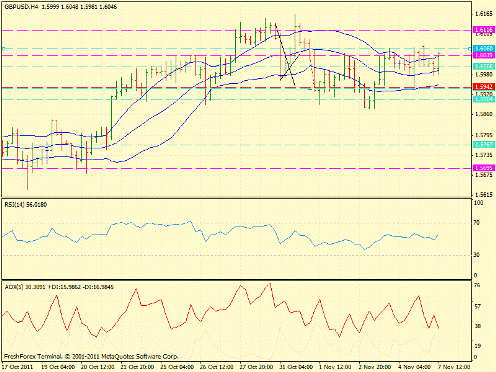Image resolution: width=496 pixels, height=372 pixels.
Task: Click the ADX 57 axis label
Action: 478,306
